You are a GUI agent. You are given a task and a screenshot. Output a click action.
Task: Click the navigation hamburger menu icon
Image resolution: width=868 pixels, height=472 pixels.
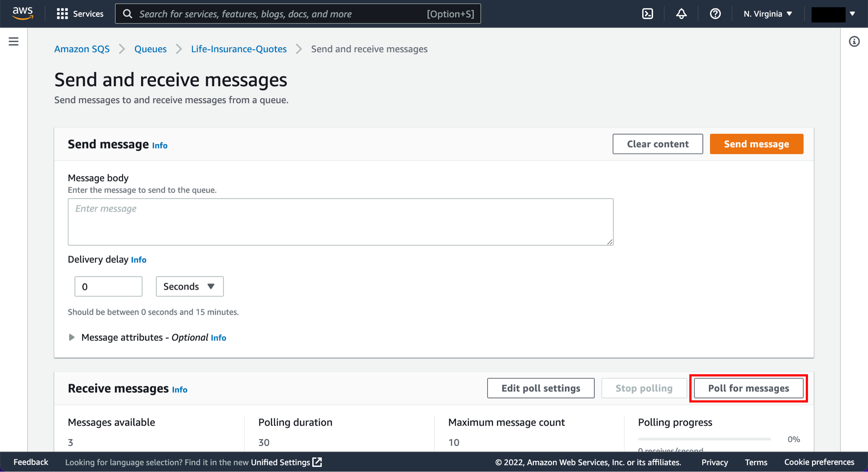(x=13, y=41)
